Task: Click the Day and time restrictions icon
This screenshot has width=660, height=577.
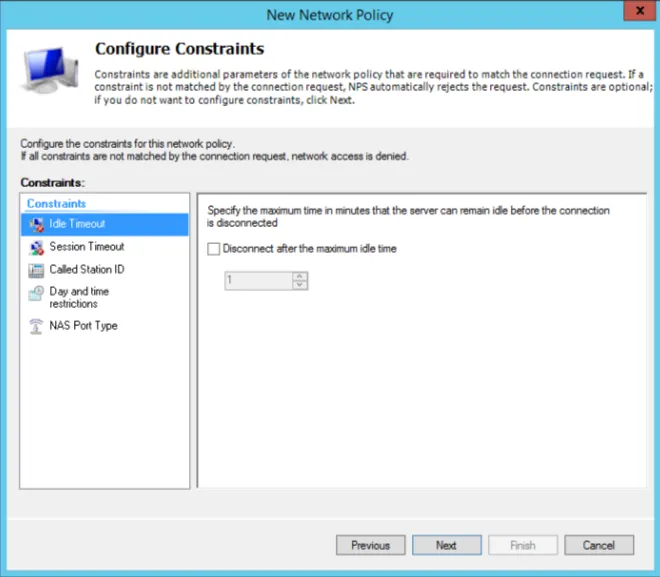Action: click(x=36, y=293)
